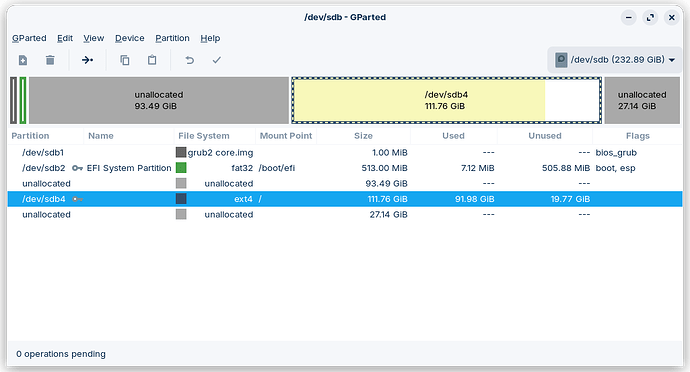
Task: Click the 513.00 MiB size cell
Action: point(385,168)
